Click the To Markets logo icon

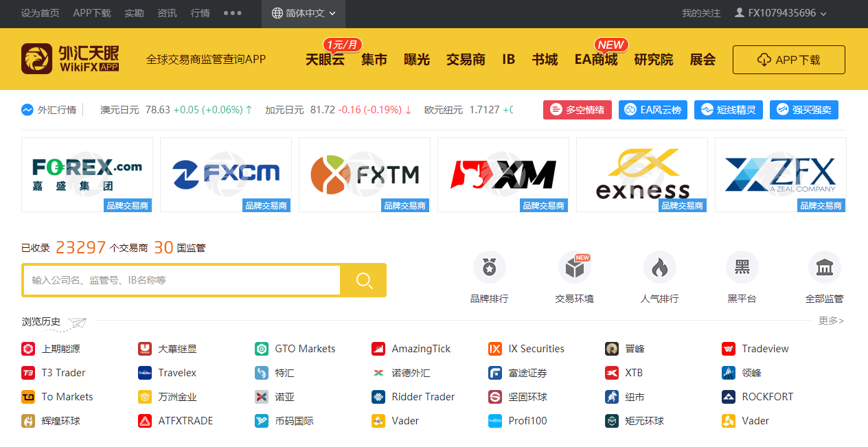pos(28,397)
